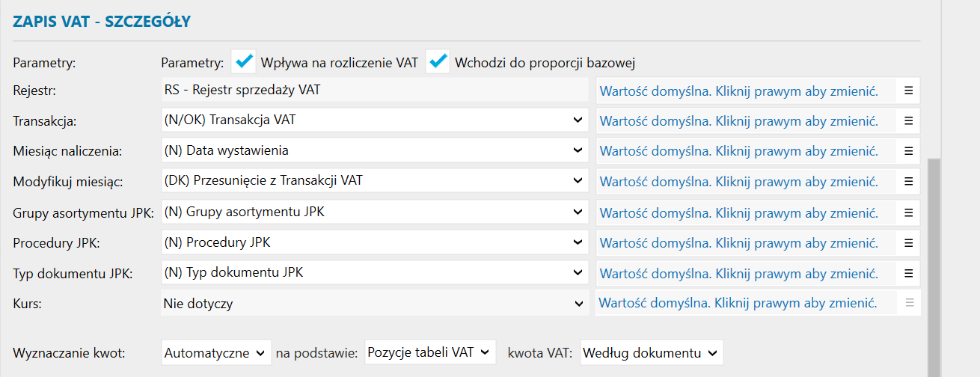Open the hamburger menu for Typ dokumentu JPK
Screen dimensions: 980x377
[x=909, y=273]
